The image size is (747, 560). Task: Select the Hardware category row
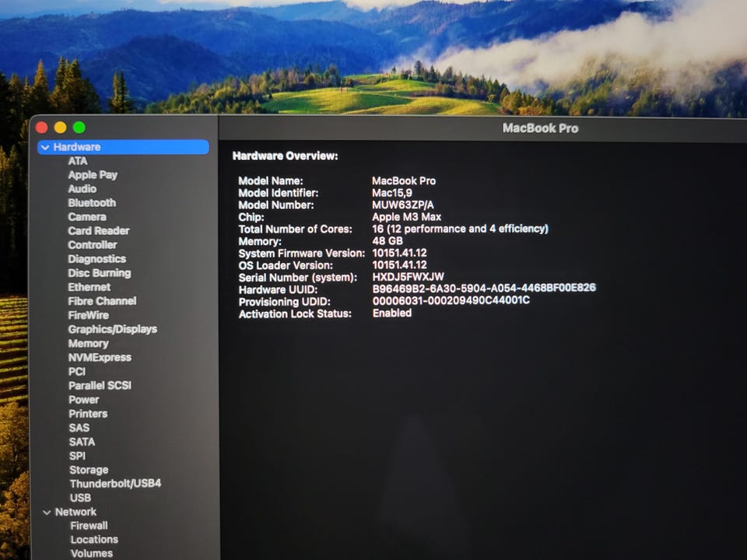tap(123, 147)
